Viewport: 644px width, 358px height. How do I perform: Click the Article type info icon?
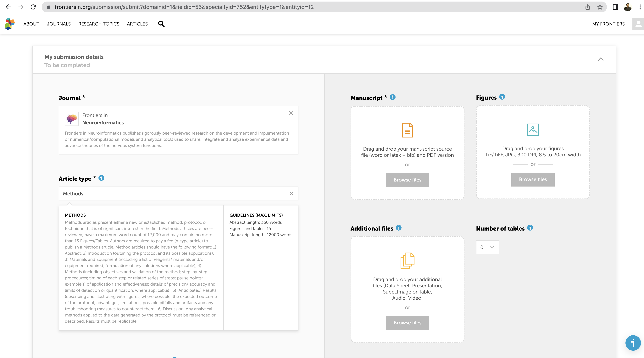click(x=101, y=178)
